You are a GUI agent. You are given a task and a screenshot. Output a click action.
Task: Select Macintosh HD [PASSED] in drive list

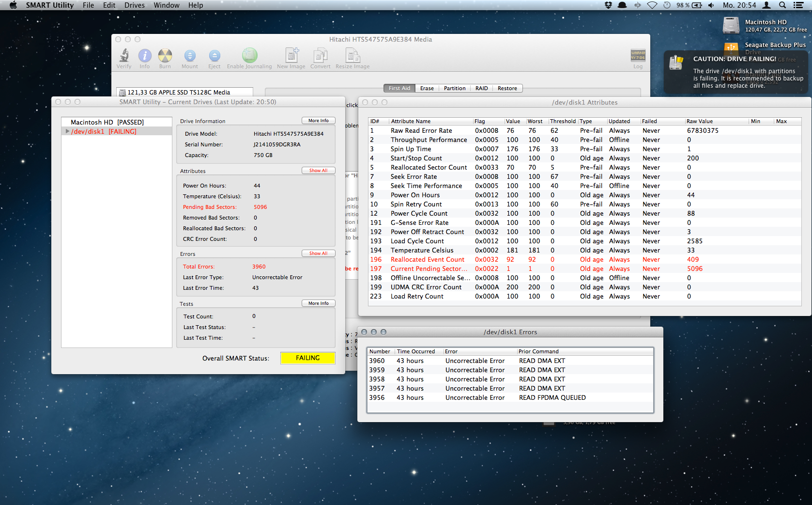coord(117,122)
